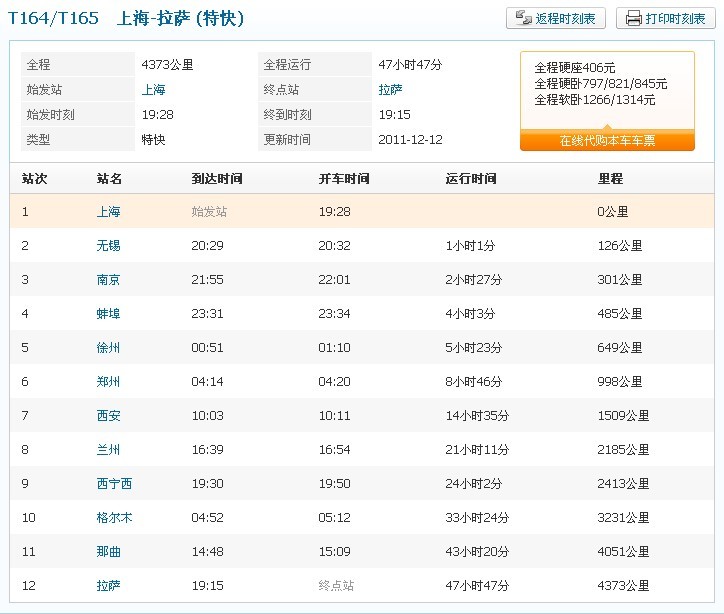The height and width of the screenshot is (614, 724).
Task: Open the 徐州 station link
Action: (109, 348)
